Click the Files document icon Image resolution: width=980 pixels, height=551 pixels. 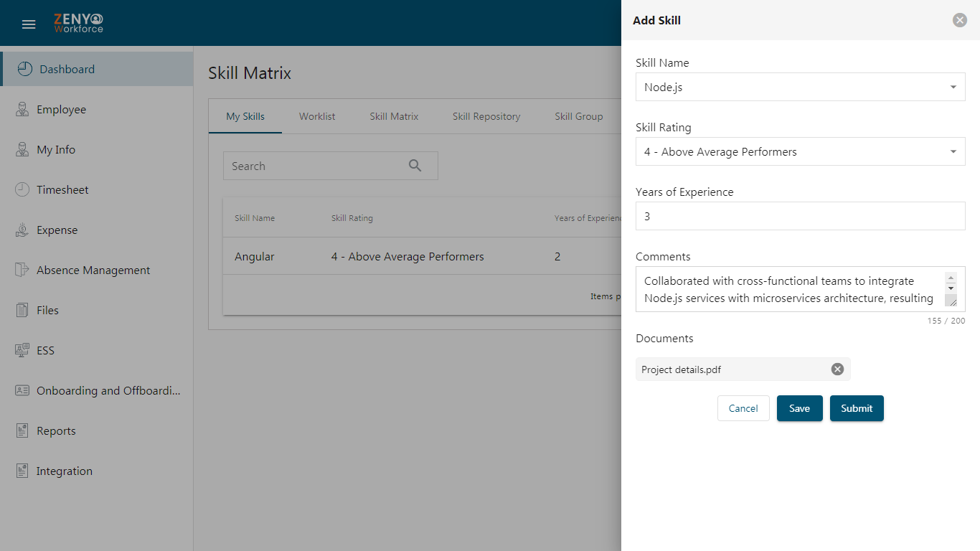coord(22,310)
